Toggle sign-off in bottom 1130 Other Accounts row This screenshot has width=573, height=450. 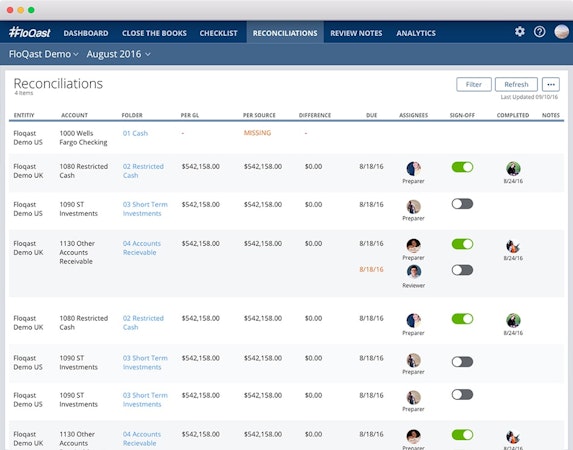point(462,435)
